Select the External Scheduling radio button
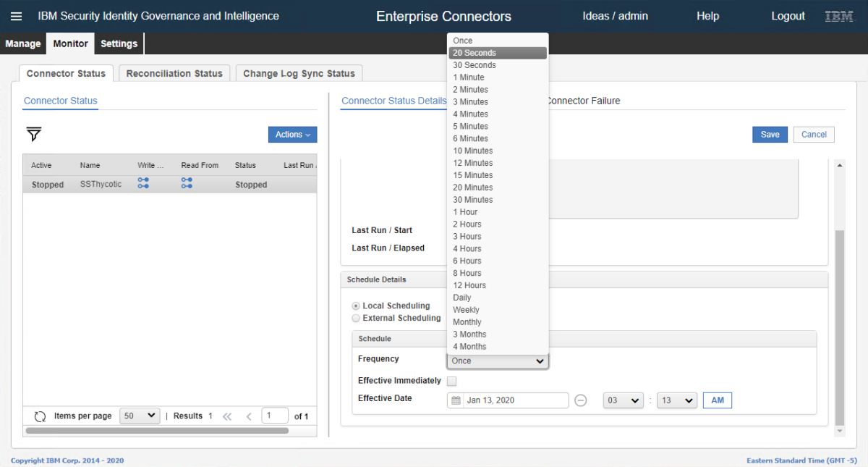Viewport: 868px width, 467px height. click(356, 318)
